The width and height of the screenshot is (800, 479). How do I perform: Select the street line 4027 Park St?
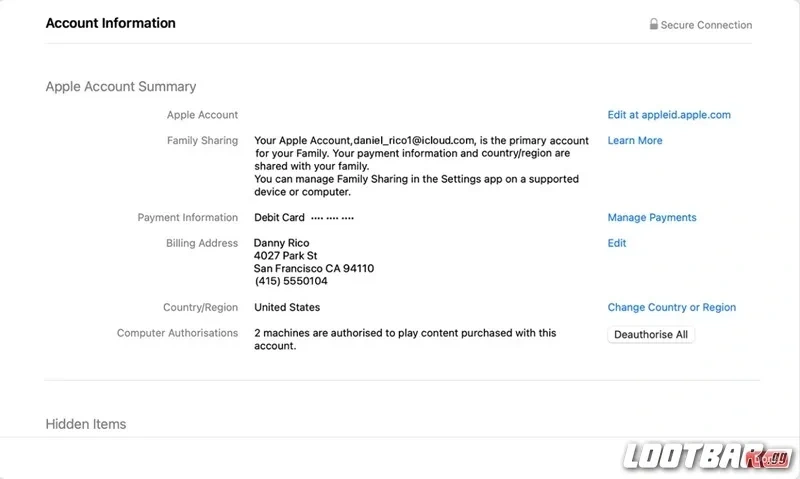click(286, 256)
